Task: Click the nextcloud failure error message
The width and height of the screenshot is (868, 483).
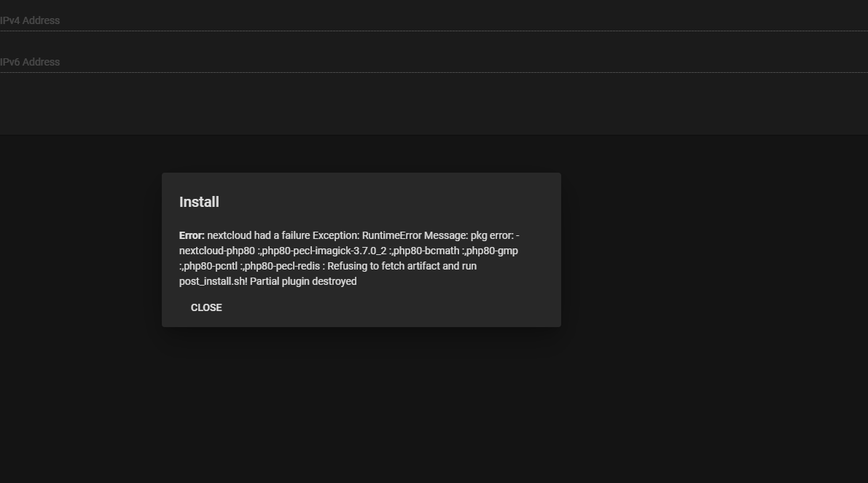Action: tap(349, 259)
